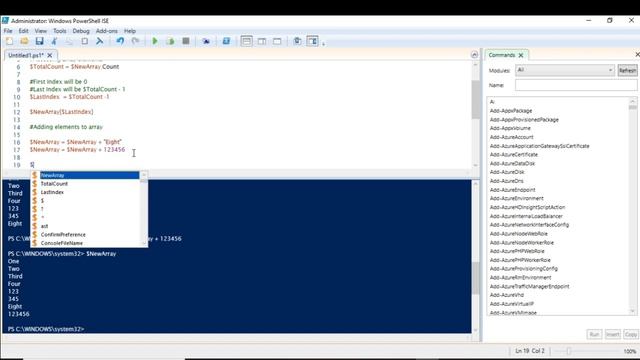Select Add-AzureCertificate command
Image resolution: width=640 pixels, height=360 pixels.
click(514, 155)
